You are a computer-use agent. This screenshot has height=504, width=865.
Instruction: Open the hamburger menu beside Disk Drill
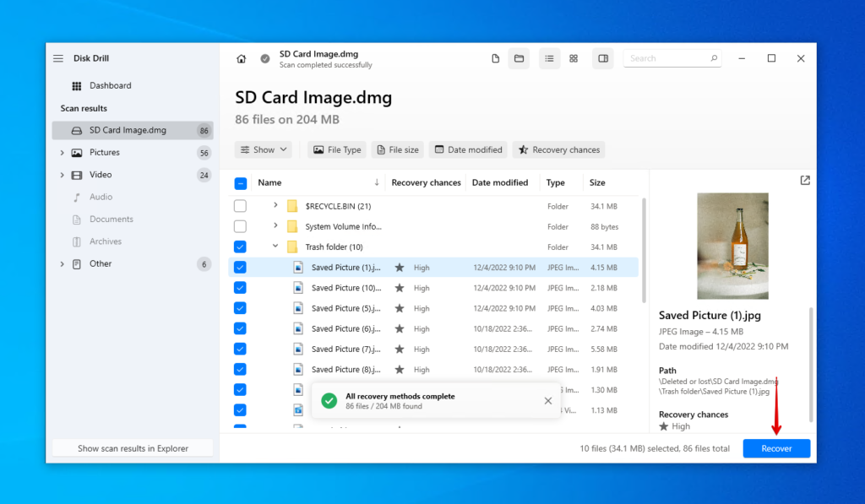click(x=57, y=58)
